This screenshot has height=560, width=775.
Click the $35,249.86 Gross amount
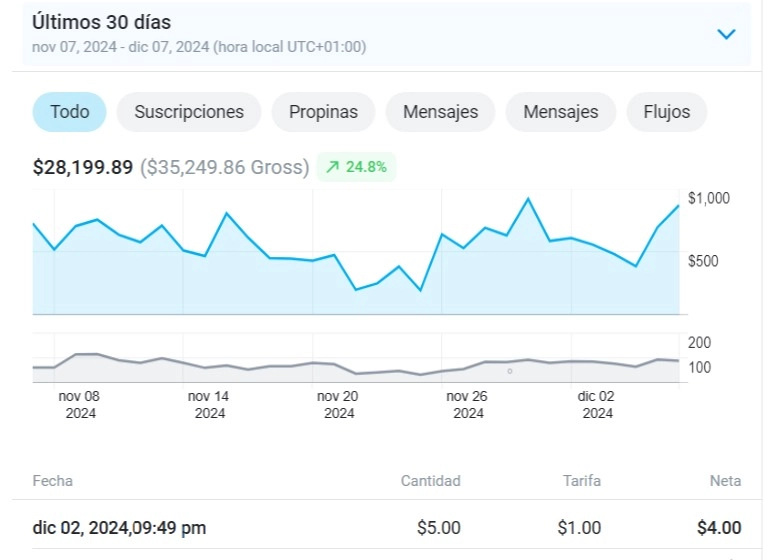[224, 167]
